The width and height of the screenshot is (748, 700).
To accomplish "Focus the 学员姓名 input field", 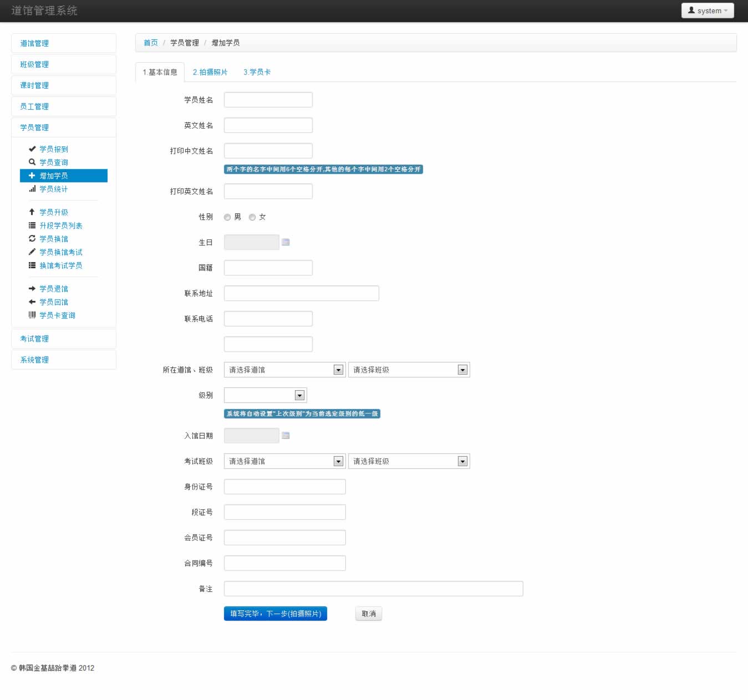I will 268,100.
